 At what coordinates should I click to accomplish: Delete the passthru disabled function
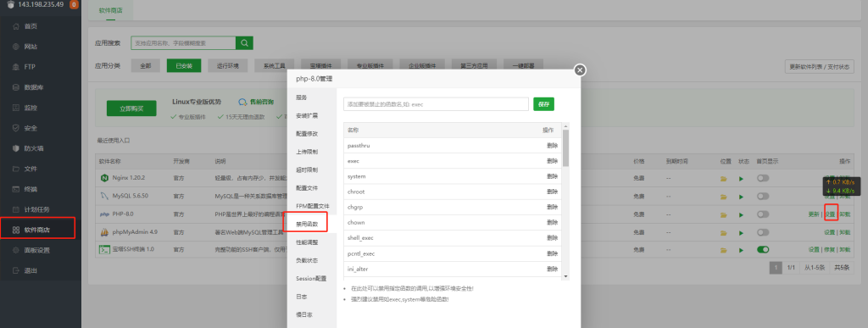click(552, 146)
